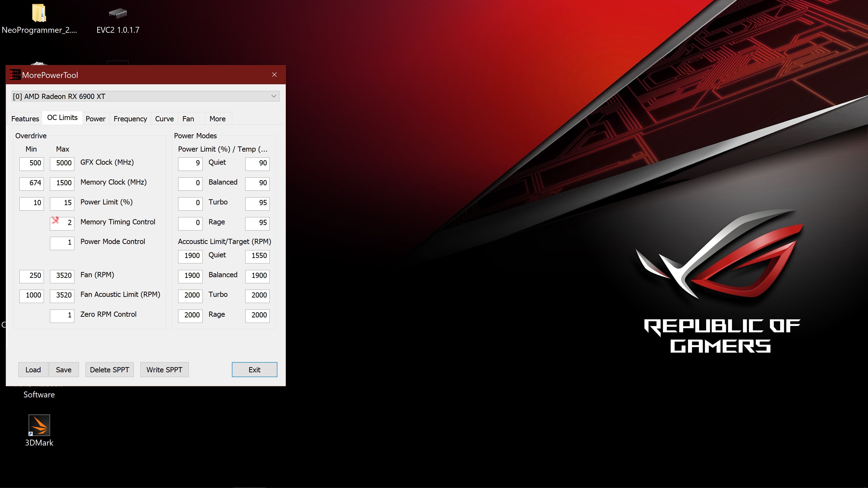The width and height of the screenshot is (868, 488).
Task: Edit Quiet temperature field 90
Action: tap(257, 164)
